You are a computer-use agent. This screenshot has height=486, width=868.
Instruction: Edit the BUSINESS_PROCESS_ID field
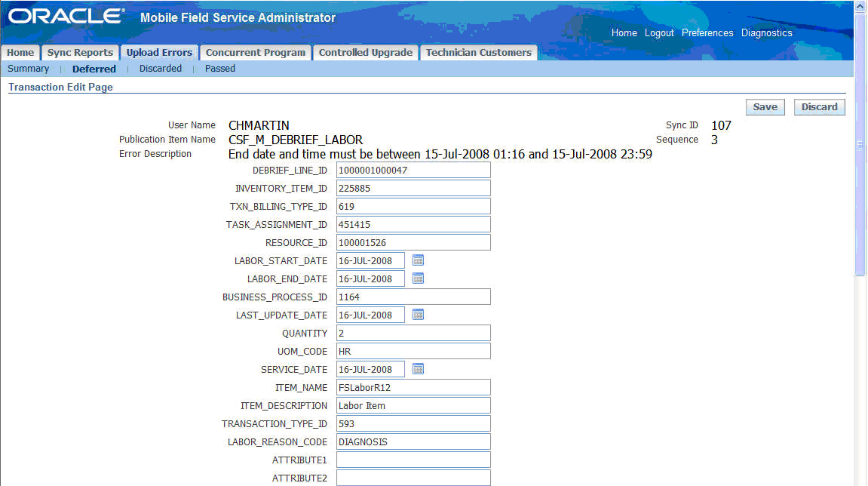[413, 297]
